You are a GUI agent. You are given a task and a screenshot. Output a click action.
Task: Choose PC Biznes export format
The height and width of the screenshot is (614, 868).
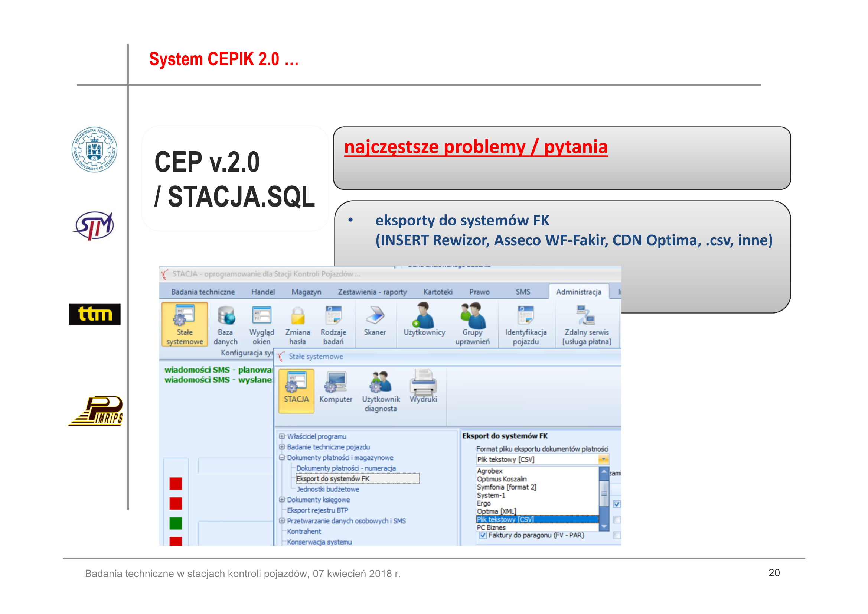click(x=537, y=528)
